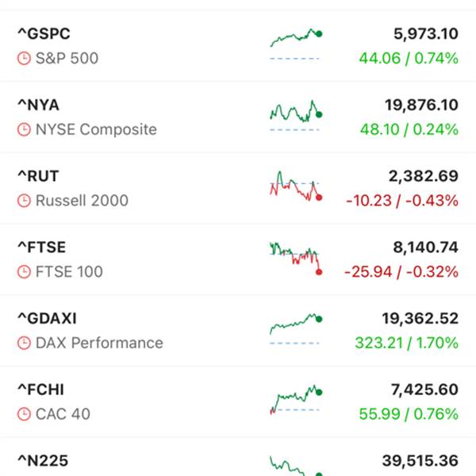Toggle DAX change value 323.21 / 1.70%
This screenshot has height=476, width=476.
click(x=406, y=343)
